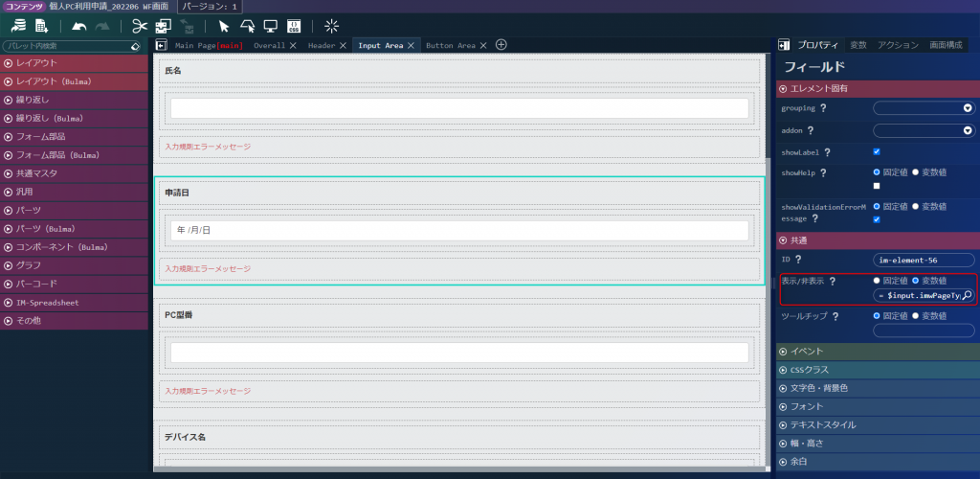Switch to the Button Area tab
Screen dimensions: 980x479
(451, 46)
